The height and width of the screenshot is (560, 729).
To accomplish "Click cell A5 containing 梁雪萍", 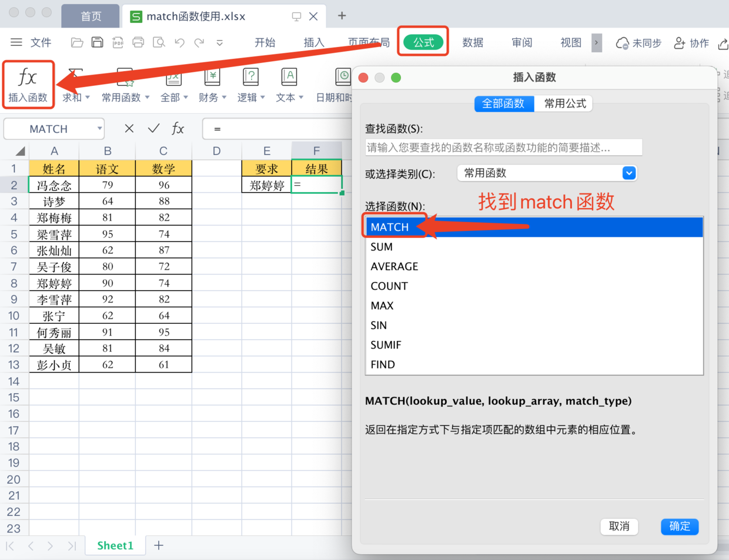I will click(x=54, y=234).
